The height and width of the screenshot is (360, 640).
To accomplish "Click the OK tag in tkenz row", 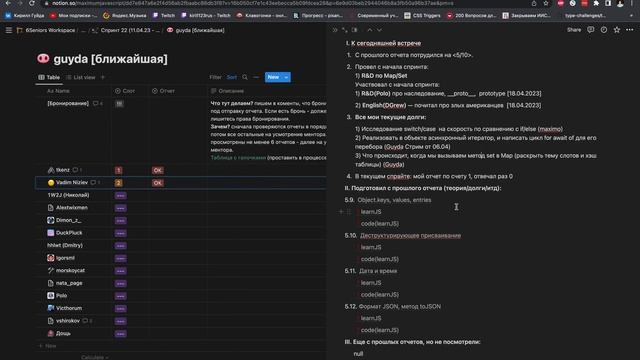I will point(158,170).
